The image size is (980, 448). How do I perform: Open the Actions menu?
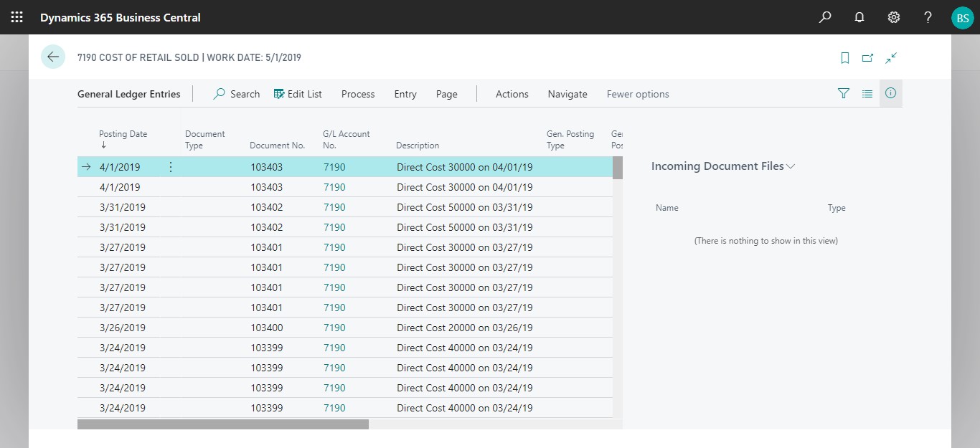coord(512,94)
